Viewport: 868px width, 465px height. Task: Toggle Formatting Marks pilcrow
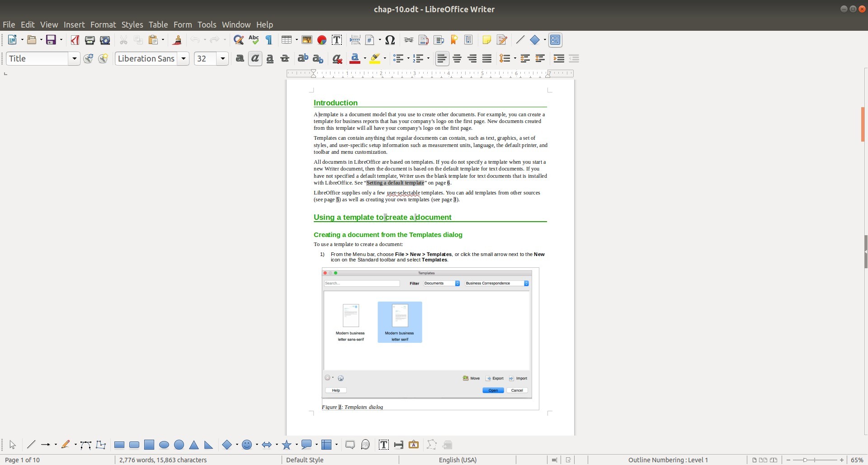tap(269, 40)
